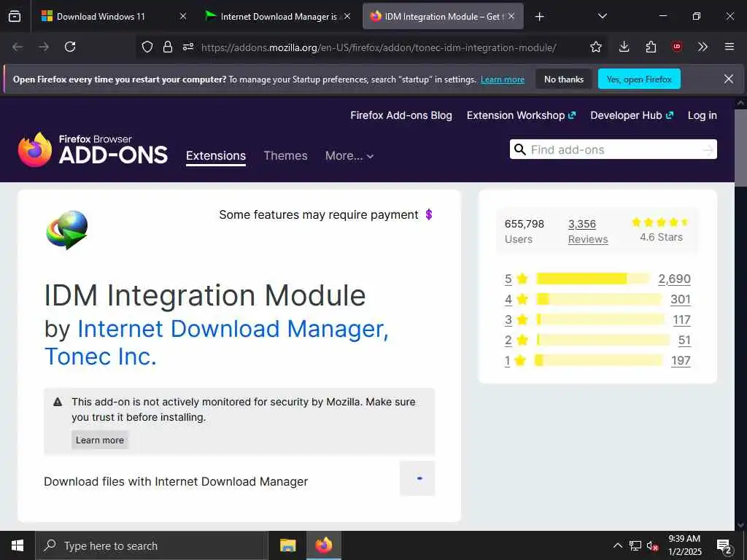Click the 4.6 Stars rating stars
Image resolution: width=747 pixels, height=560 pixels.
(660, 222)
